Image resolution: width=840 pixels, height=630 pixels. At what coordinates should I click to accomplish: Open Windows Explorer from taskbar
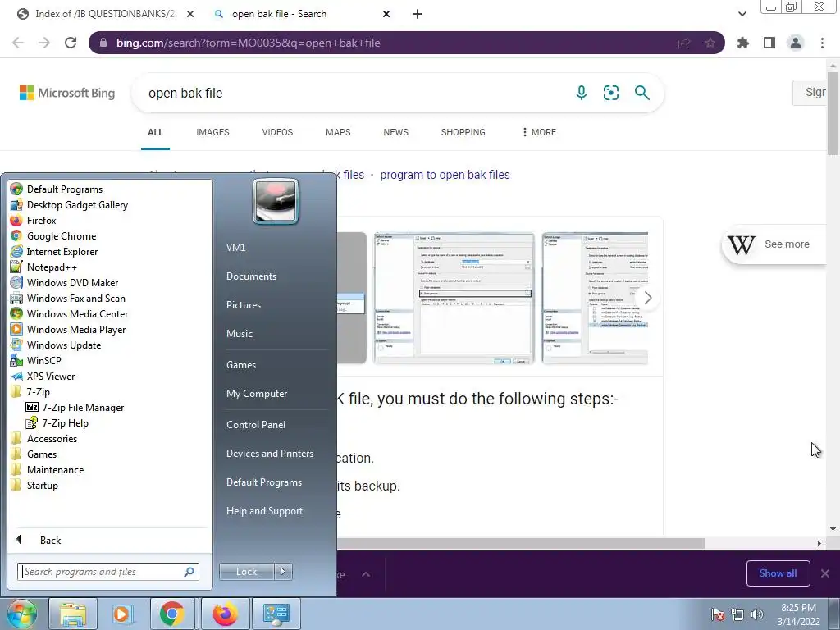pyautogui.click(x=73, y=614)
